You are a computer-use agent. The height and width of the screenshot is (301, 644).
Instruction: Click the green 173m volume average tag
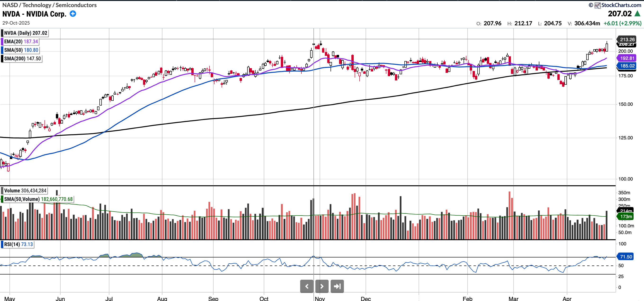(x=626, y=217)
